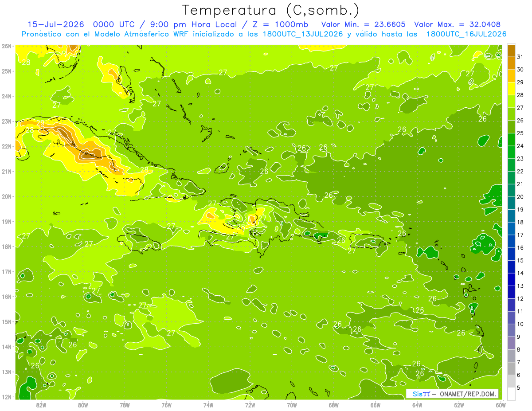Click the '21N' latitude axis label
Image resolution: width=532 pixels, height=411 pixels.
(x=6, y=172)
